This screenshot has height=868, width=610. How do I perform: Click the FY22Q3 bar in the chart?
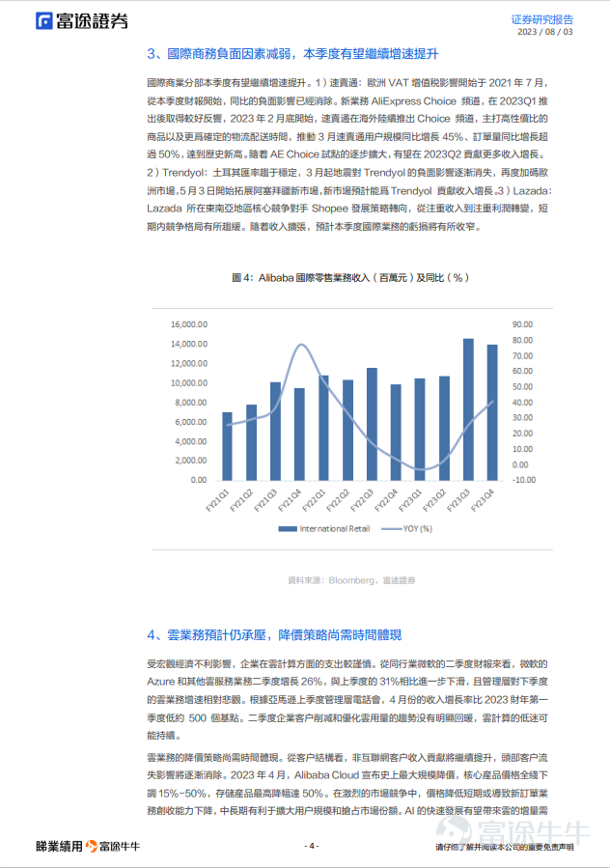pyautogui.click(x=372, y=424)
